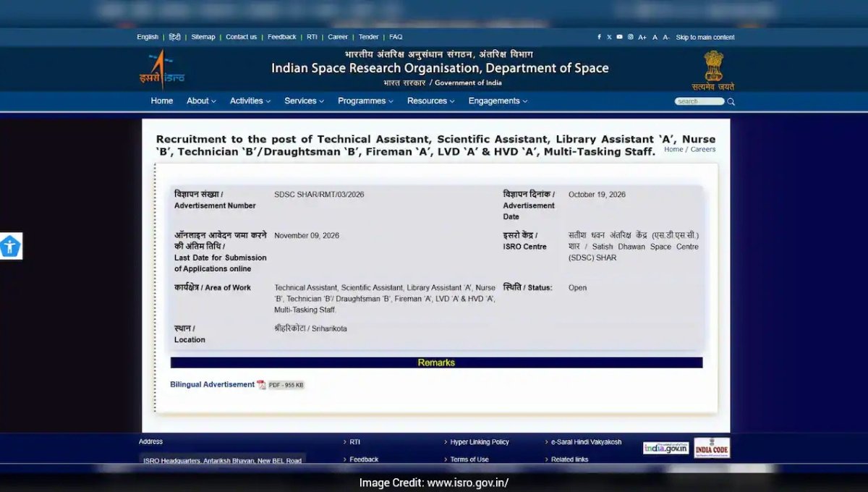Open the India Code footer logo

[712, 448]
